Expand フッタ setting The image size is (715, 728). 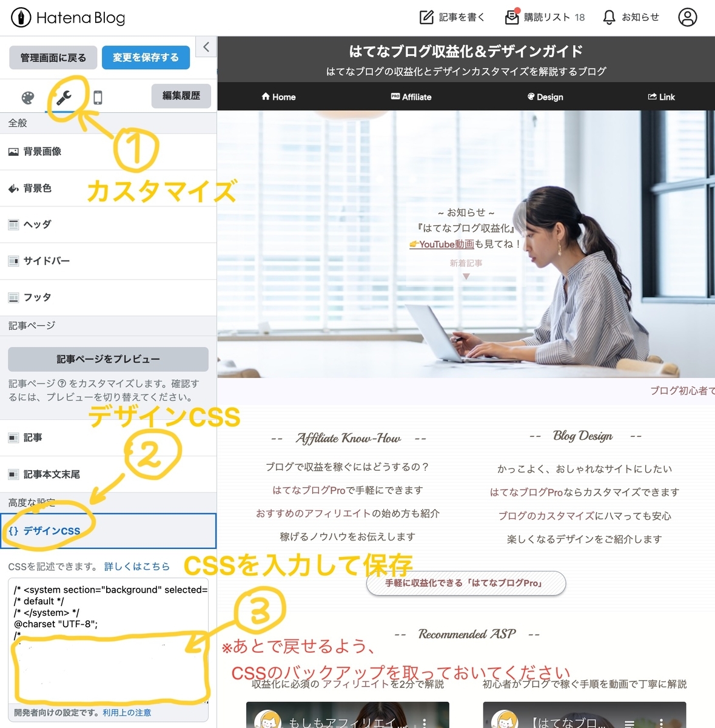pyautogui.click(x=108, y=297)
